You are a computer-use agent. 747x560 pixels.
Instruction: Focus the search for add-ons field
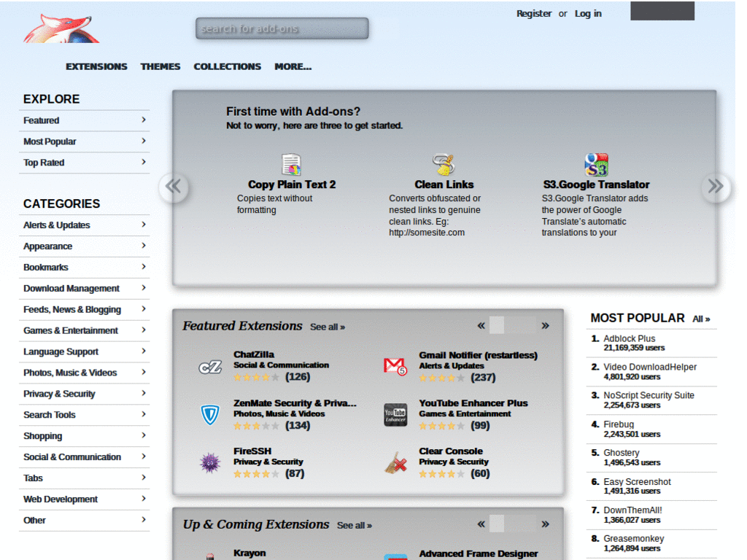coord(282,28)
